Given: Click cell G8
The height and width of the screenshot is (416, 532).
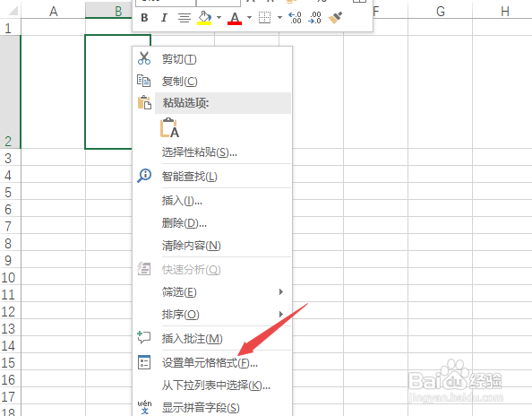Looking at the screenshot, I should (x=440, y=242).
